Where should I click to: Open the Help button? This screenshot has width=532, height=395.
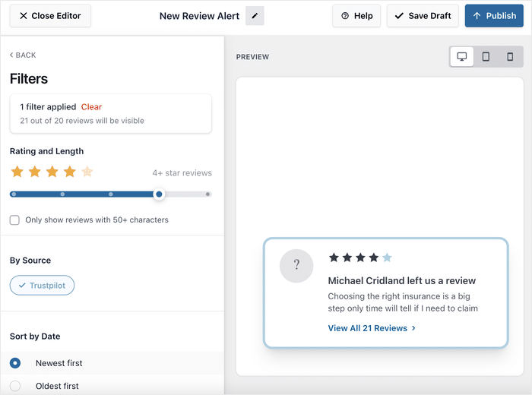[x=356, y=16]
